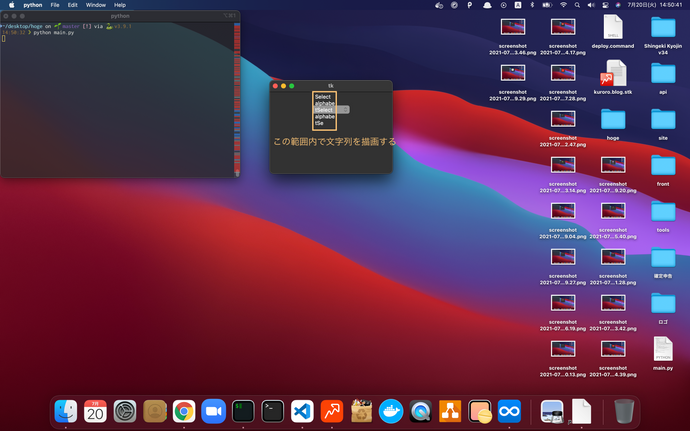Launch Visual Studio Code from the Dock

tap(302, 411)
